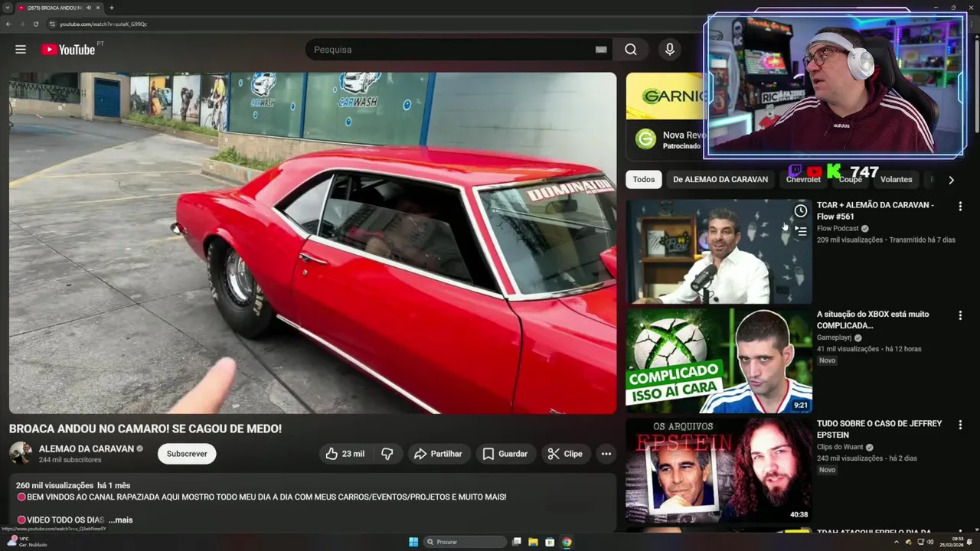Go to YouTube home via logo
This screenshot has height=551, width=980.
click(x=68, y=50)
